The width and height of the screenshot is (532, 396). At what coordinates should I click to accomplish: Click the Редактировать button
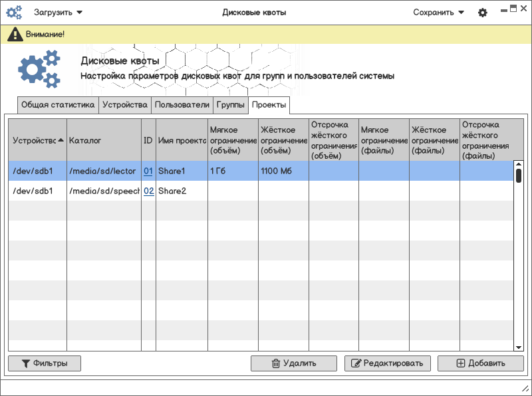(x=388, y=363)
